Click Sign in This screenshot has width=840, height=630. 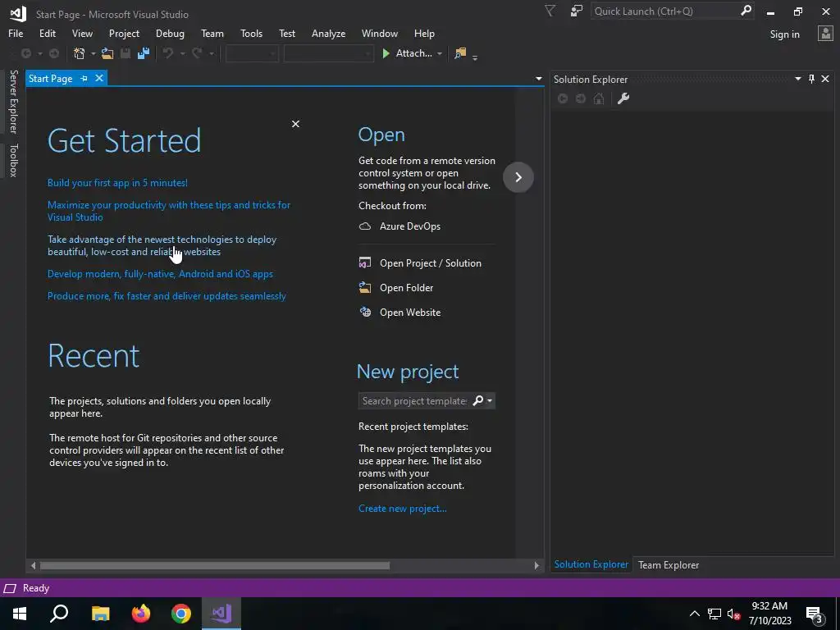coord(784,34)
